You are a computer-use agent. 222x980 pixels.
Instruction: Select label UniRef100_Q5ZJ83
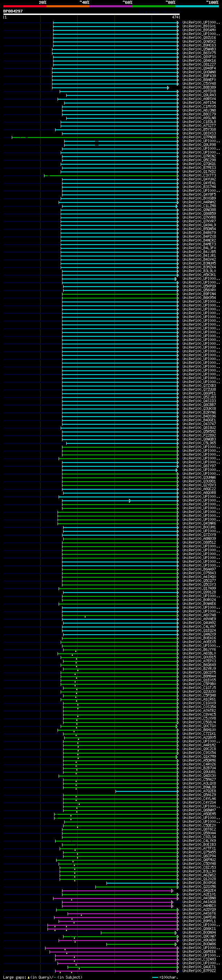(199, 397)
